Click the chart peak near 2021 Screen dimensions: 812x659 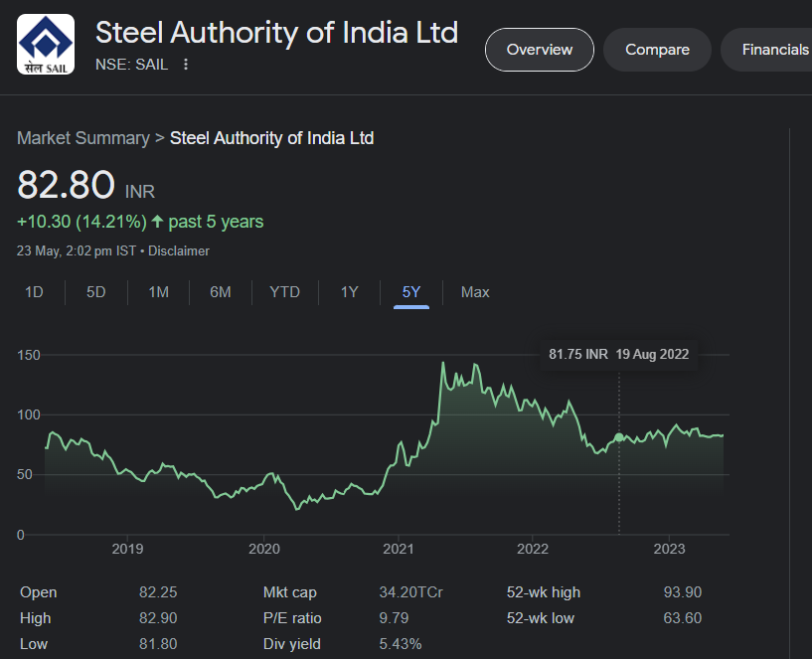443,364
